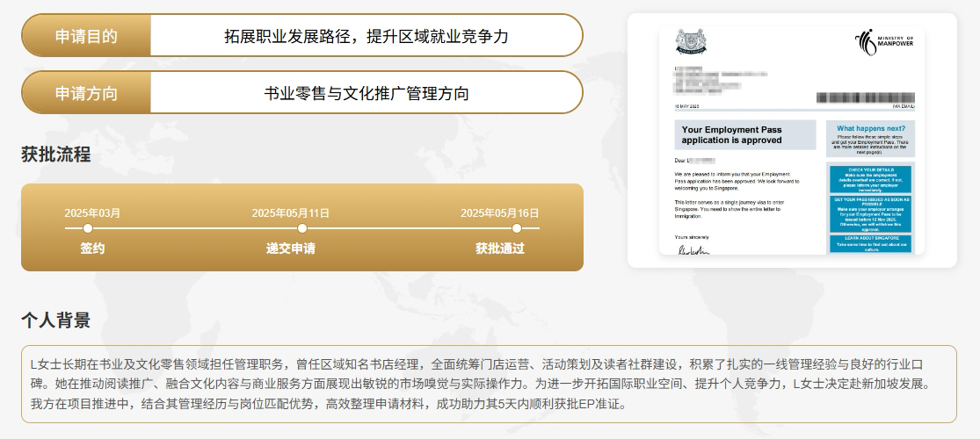Click the Ministry of Manpower logo
The height and width of the screenshot is (439, 980).
pyautogui.click(x=884, y=42)
